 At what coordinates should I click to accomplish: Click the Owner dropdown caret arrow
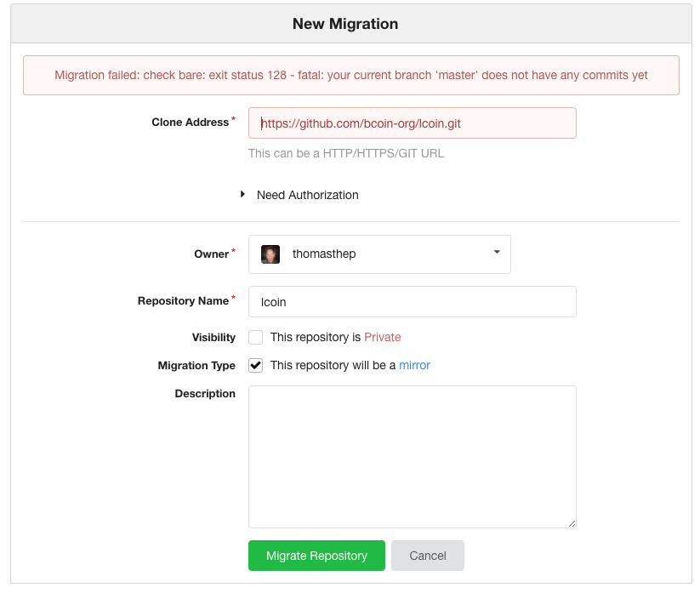click(497, 253)
